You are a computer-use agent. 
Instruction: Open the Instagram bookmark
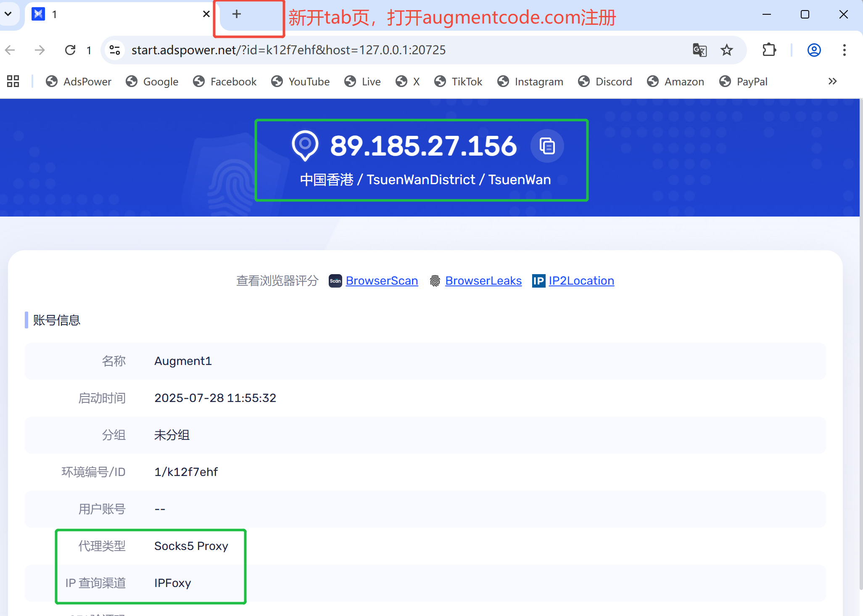pyautogui.click(x=530, y=82)
